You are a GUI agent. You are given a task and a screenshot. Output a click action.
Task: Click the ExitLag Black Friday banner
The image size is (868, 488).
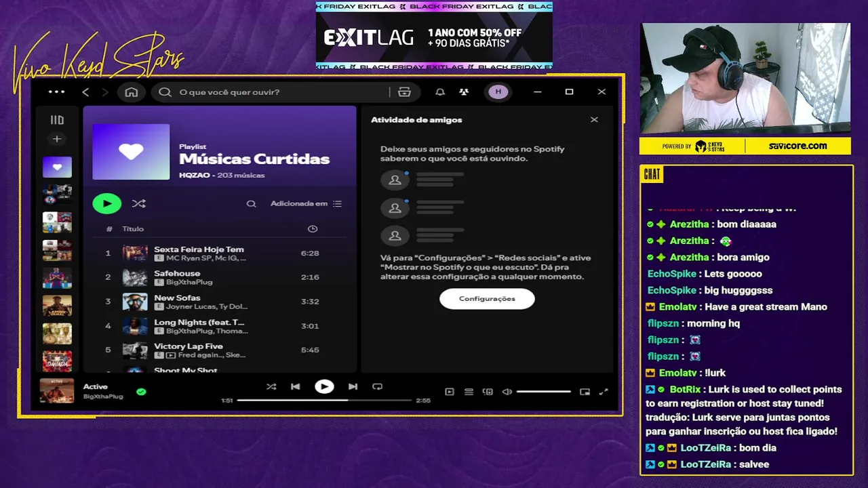(434, 35)
